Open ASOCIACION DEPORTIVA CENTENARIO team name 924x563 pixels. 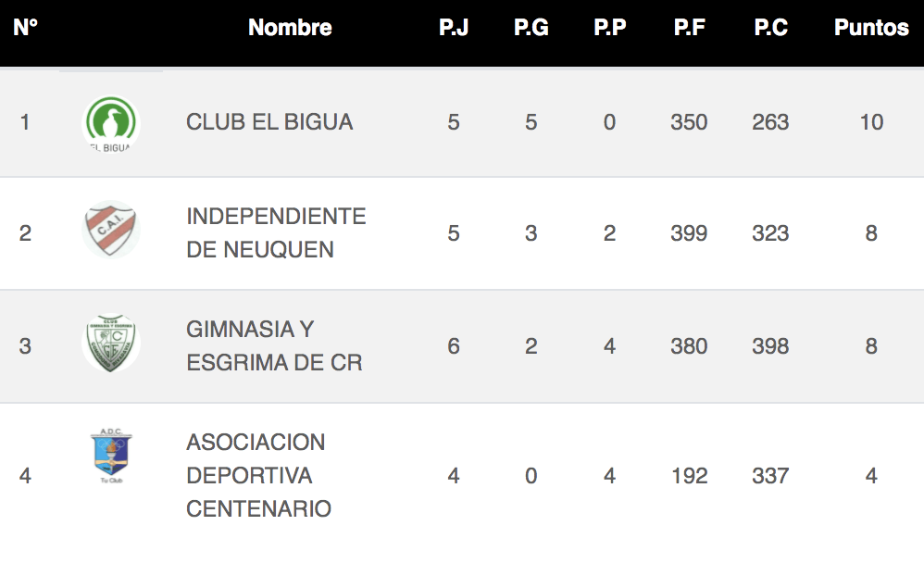point(258,475)
